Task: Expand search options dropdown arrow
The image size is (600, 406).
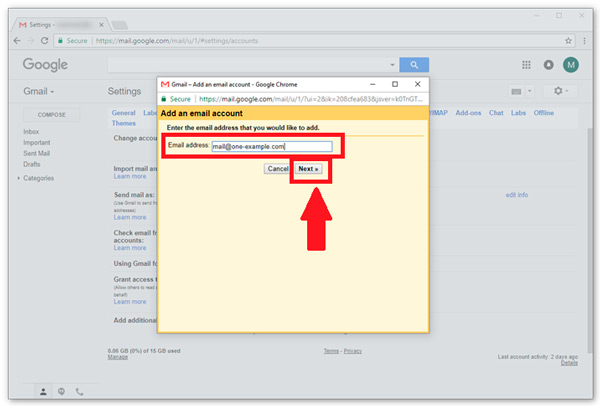Action: (x=392, y=65)
